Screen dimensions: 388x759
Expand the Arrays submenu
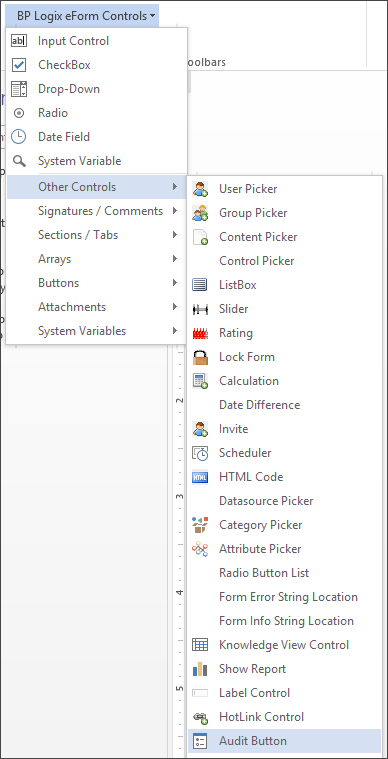pos(96,259)
